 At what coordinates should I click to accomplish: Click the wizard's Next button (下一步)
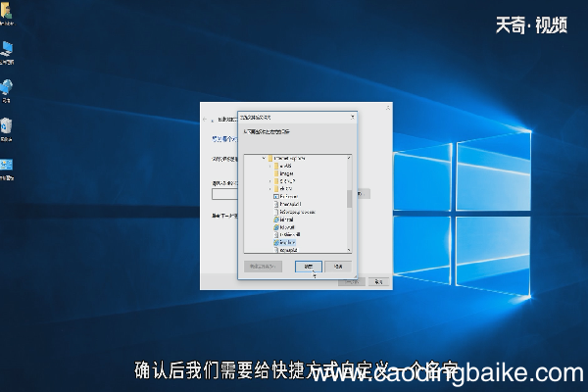coord(352,281)
